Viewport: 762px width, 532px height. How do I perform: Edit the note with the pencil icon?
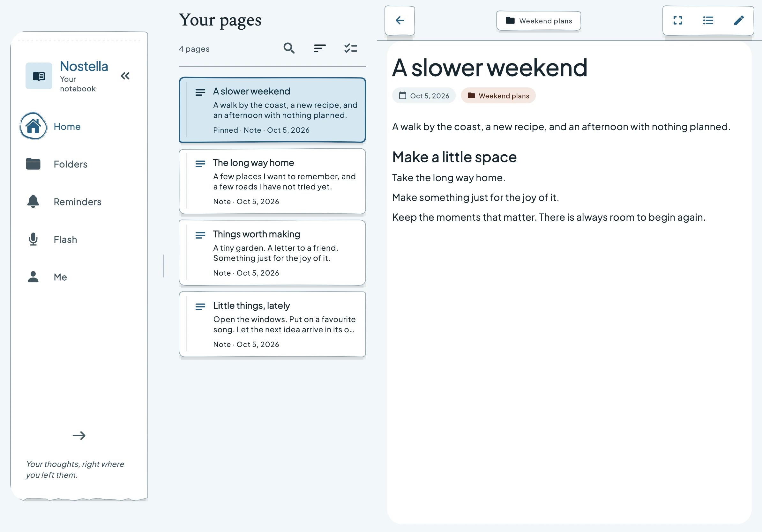tap(739, 20)
